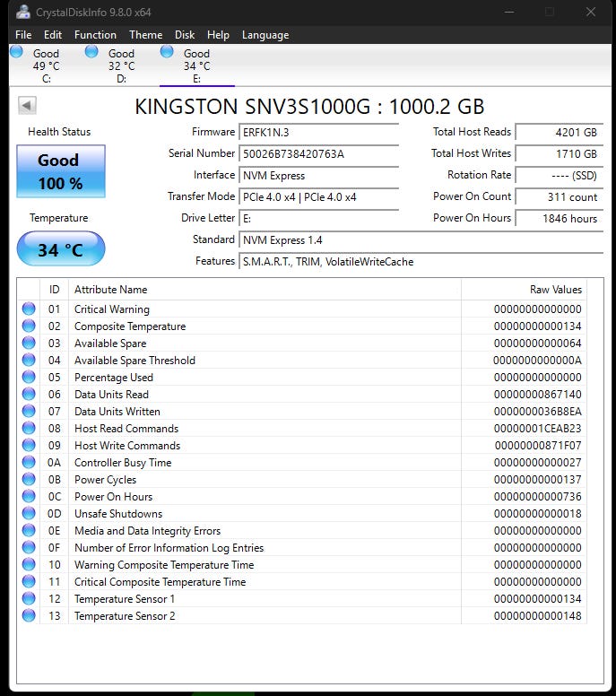Open the File menu
The image size is (616, 696).
(23, 35)
